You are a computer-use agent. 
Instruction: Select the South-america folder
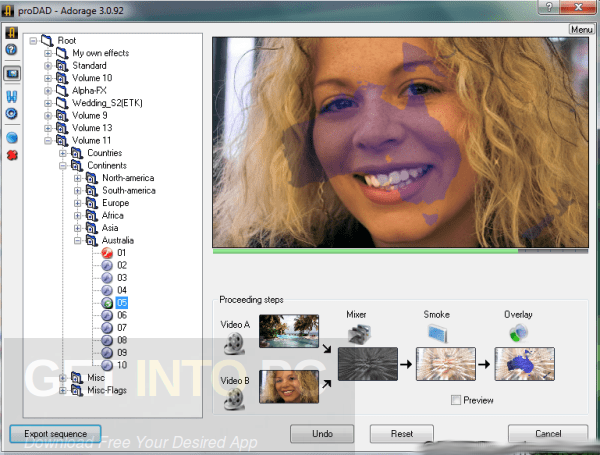click(129, 191)
